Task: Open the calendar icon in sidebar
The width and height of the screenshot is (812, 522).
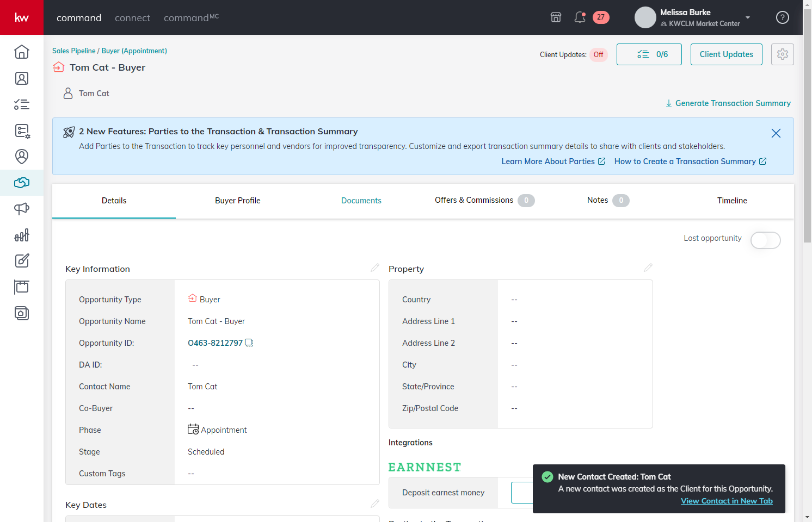Action: click(x=22, y=287)
